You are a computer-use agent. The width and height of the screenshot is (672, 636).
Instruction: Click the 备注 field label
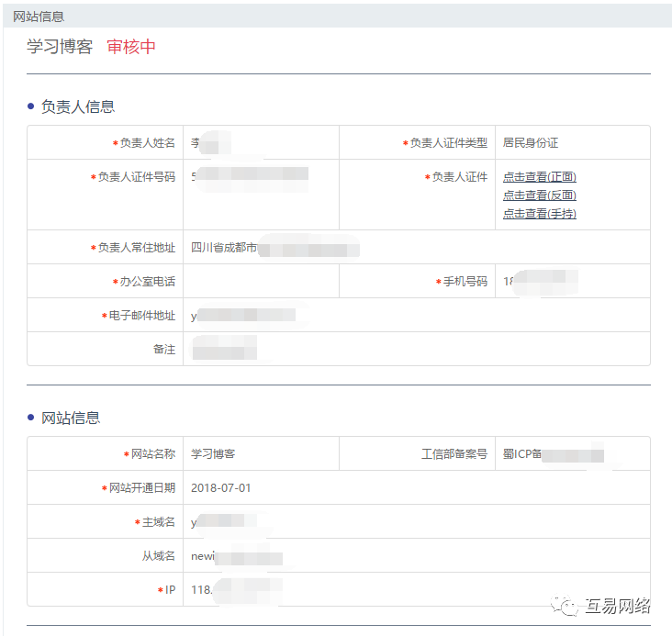164,350
